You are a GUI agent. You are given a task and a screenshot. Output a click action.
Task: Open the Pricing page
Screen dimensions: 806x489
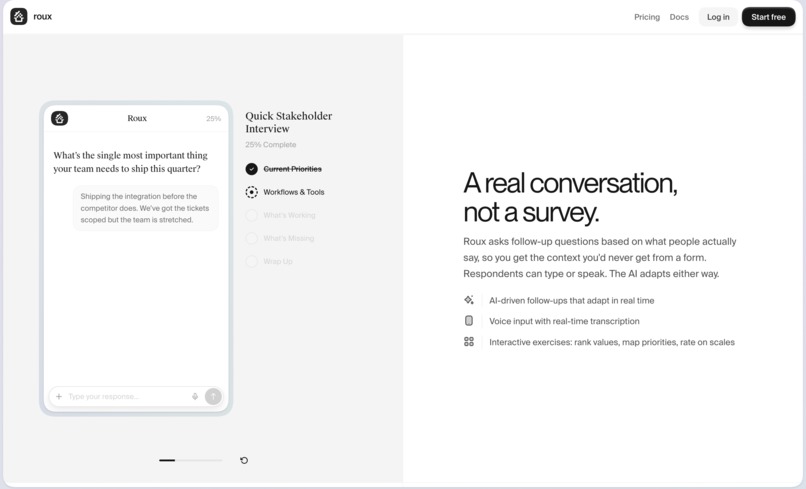pyautogui.click(x=647, y=17)
